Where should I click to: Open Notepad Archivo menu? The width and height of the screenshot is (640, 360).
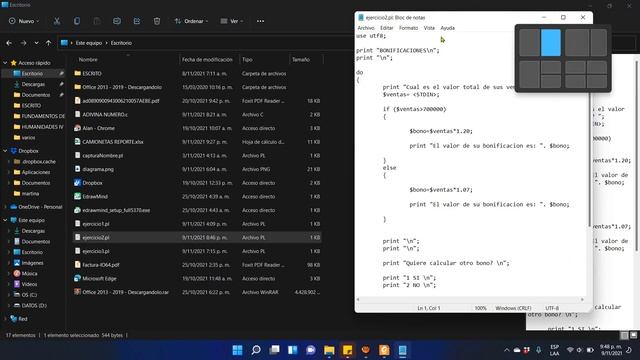[366, 28]
